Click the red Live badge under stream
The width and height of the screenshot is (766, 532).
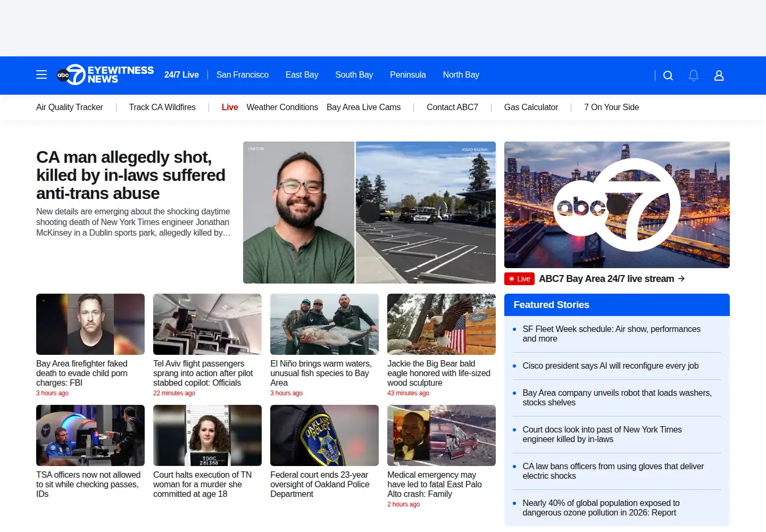pyautogui.click(x=519, y=279)
